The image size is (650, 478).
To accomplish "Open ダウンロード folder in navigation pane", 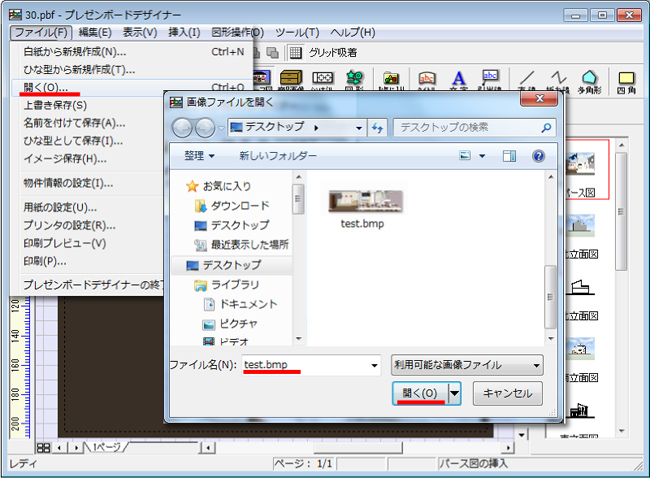I will coord(239,206).
